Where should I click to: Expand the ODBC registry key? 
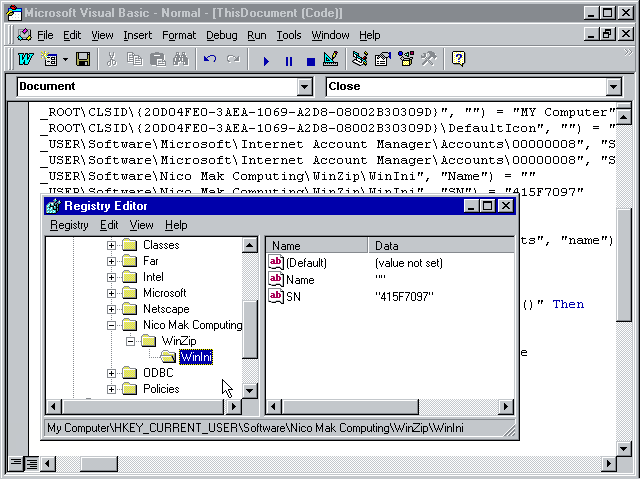(111, 373)
